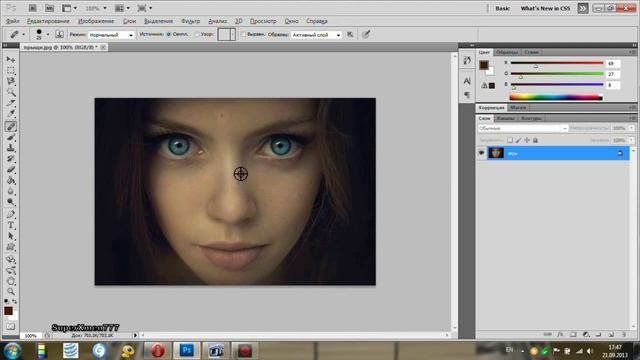640x360 pixels.
Task: Click the color spectrum ramp
Action: coord(556,97)
